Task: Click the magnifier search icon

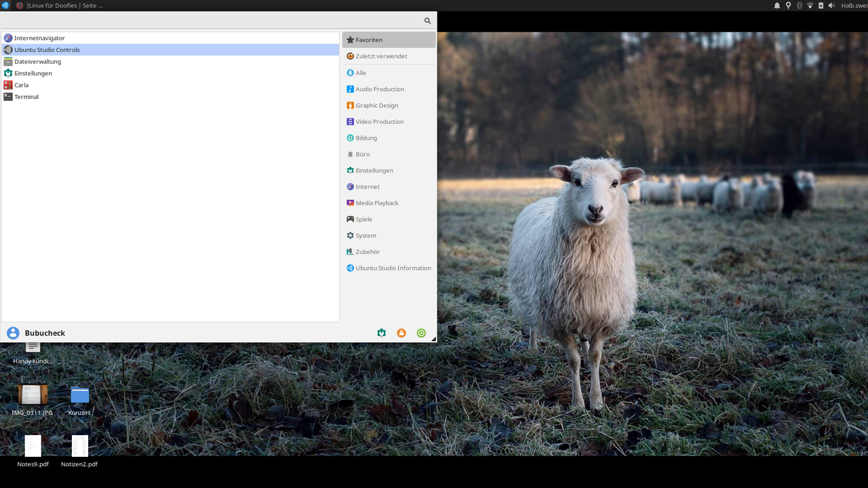Action: pyautogui.click(x=428, y=21)
